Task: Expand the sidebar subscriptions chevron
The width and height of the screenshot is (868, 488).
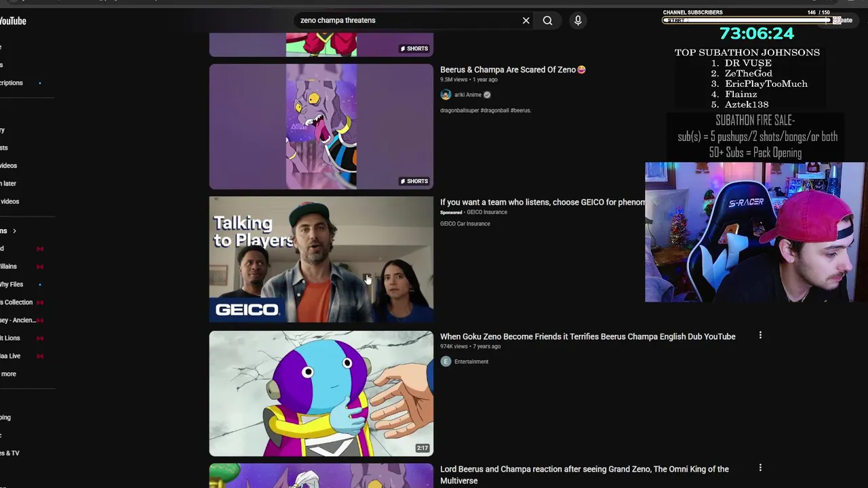Action: 14,231
